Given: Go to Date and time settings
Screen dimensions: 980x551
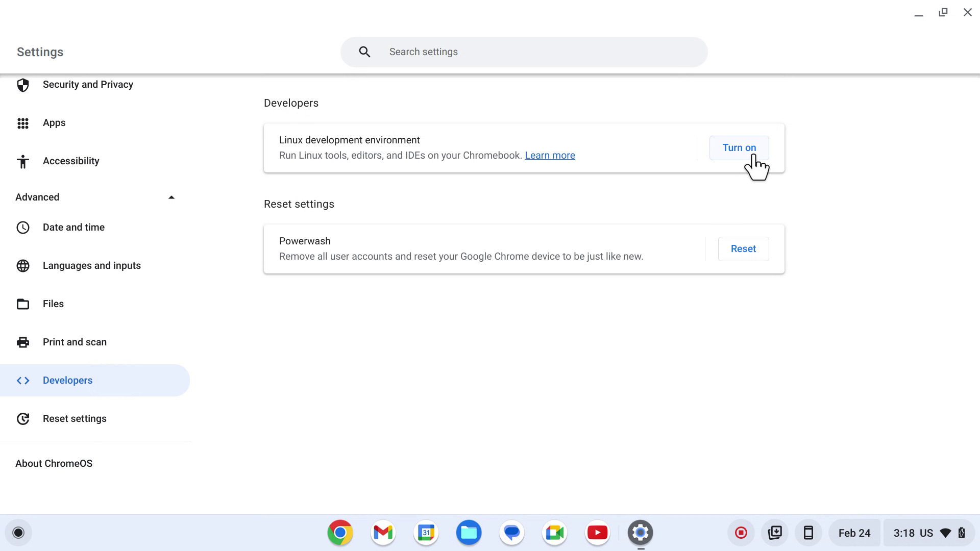Looking at the screenshot, I should coord(95,228).
